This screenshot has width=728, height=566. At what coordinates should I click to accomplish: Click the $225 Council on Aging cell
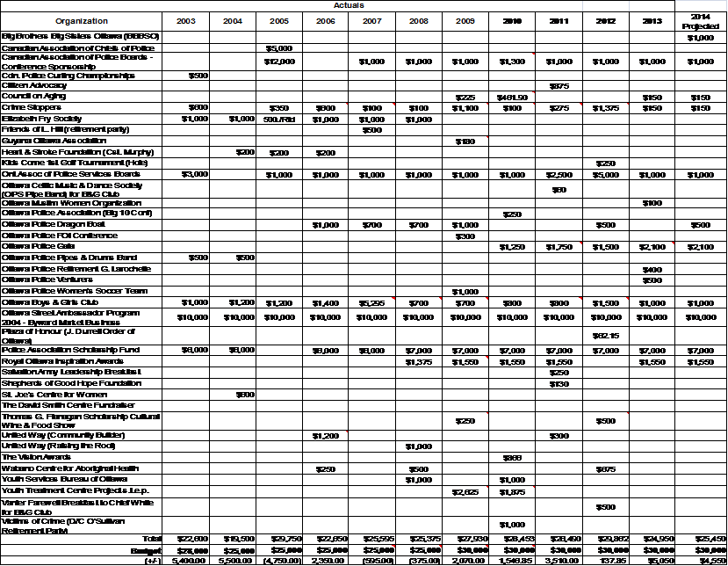[465, 98]
